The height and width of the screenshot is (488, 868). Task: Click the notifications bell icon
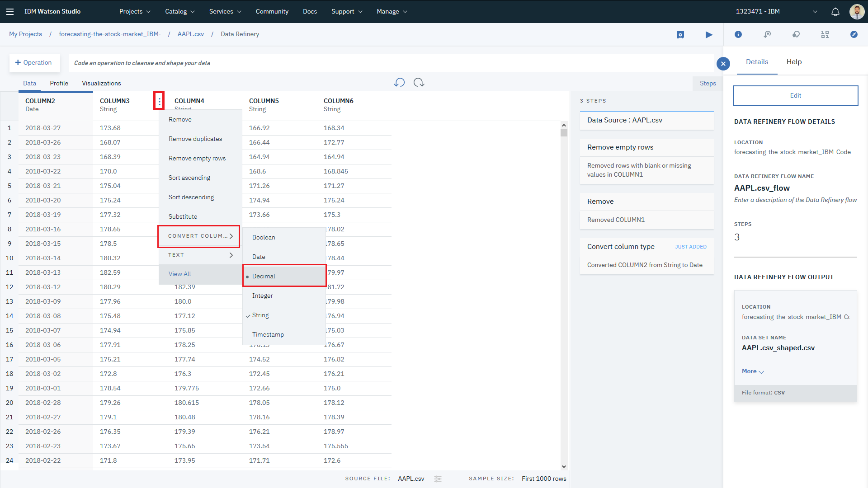point(835,11)
